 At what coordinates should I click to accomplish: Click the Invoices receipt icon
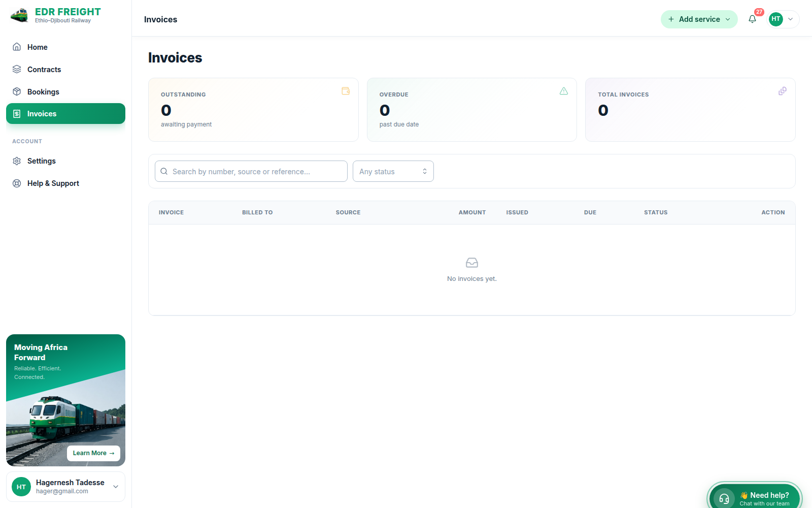(17, 114)
